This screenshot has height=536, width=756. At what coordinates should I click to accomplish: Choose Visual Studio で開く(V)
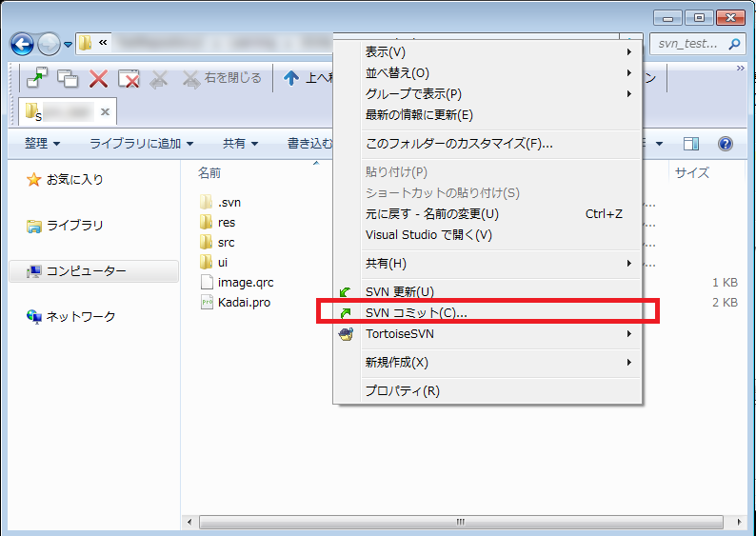[x=487, y=235]
